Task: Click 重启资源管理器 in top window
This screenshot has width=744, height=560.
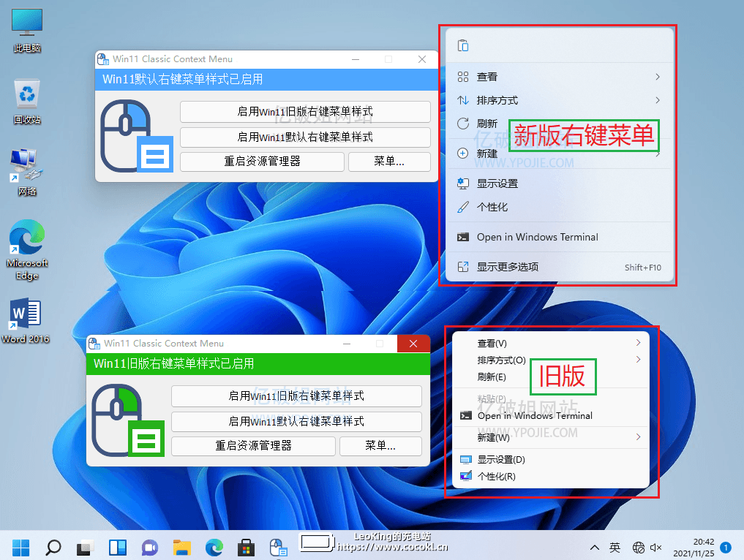Action: pyautogui.click(x=262, y=162)
